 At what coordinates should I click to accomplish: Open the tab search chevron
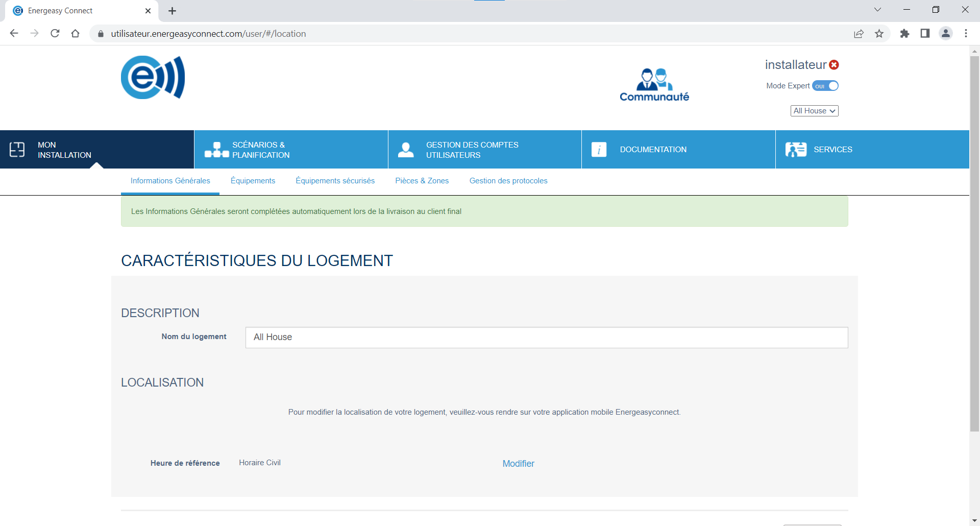(x=877, y=10)
